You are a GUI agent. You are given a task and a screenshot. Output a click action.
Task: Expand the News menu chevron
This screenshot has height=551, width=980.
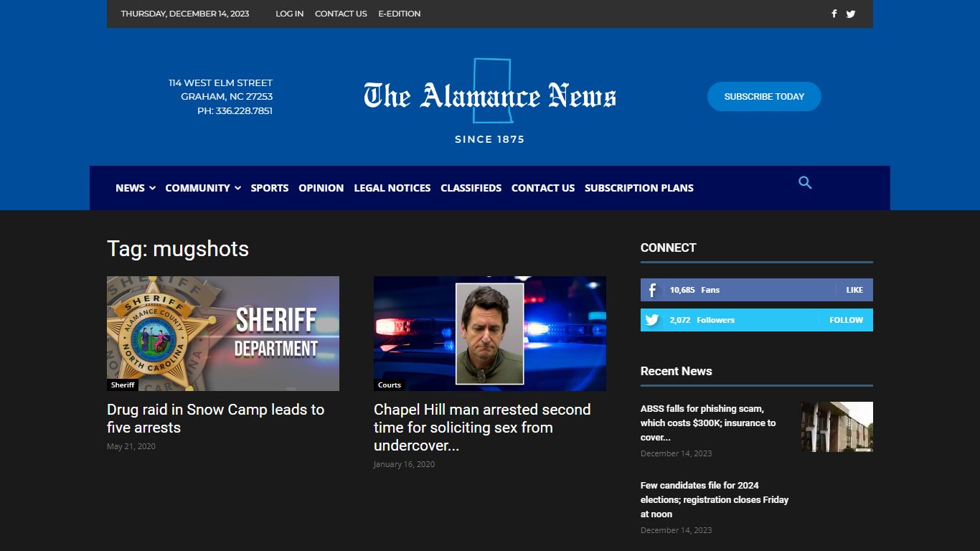(x=152, y=188)
